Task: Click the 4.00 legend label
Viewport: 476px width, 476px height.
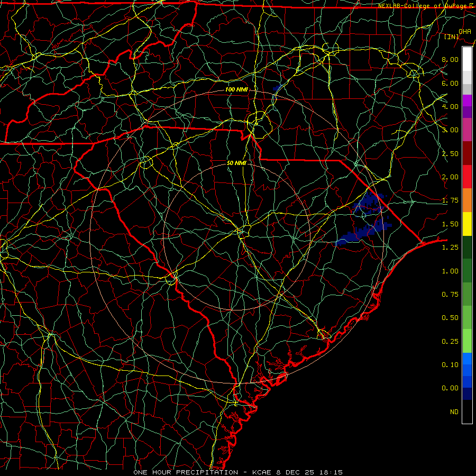Action: coord(450,106)
